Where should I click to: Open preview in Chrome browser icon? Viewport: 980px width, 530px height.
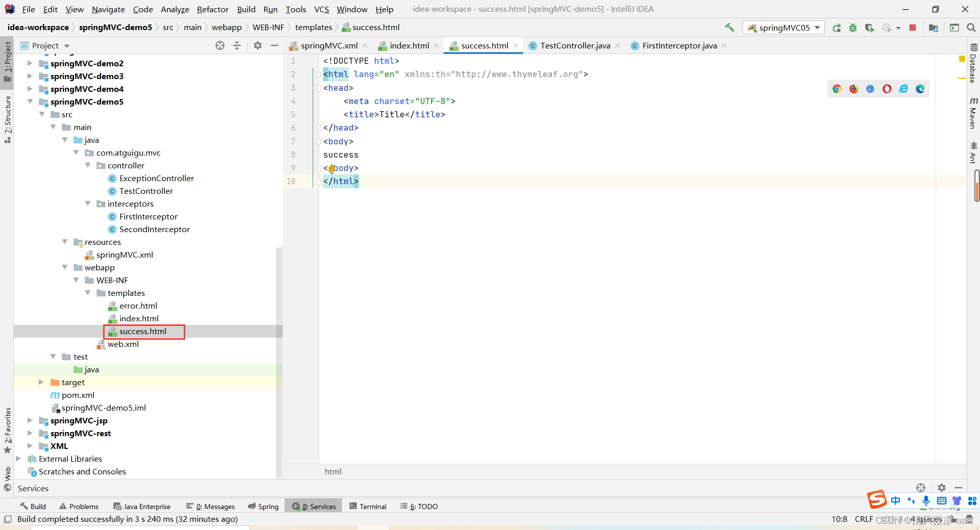click(x=837, y=89)
